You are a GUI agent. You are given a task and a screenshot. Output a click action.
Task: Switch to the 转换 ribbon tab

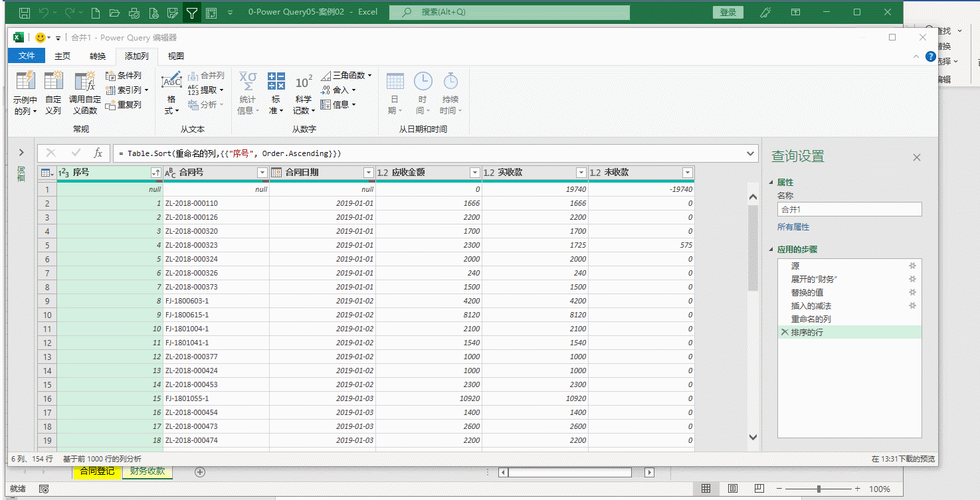click(98, 56)
